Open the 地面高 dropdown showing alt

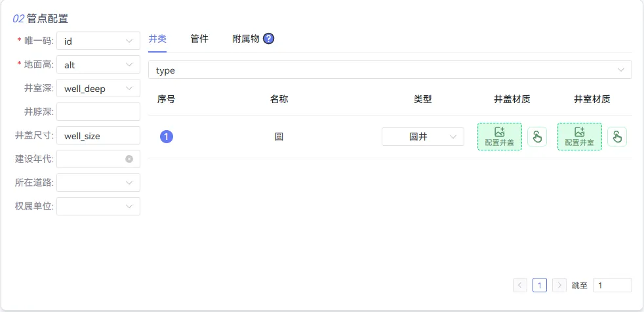click(x=98, y=64)
